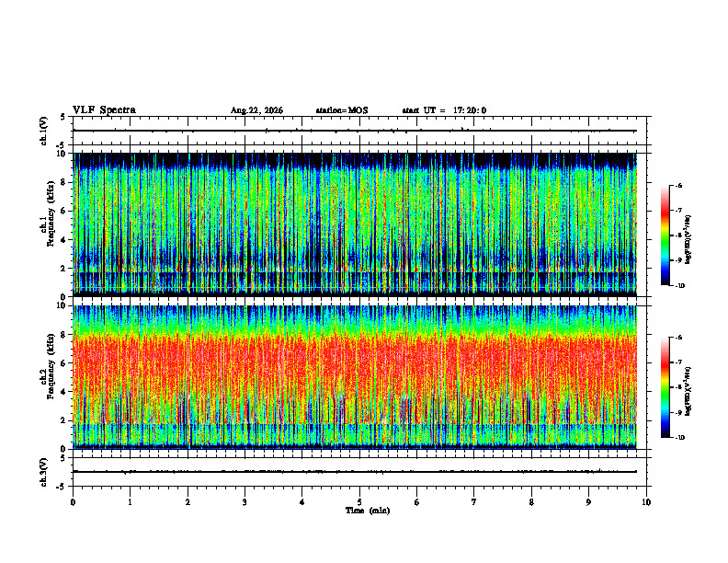Click the VLF Spectra title text
Screen dimensions: 728x563
pos(104,110)
